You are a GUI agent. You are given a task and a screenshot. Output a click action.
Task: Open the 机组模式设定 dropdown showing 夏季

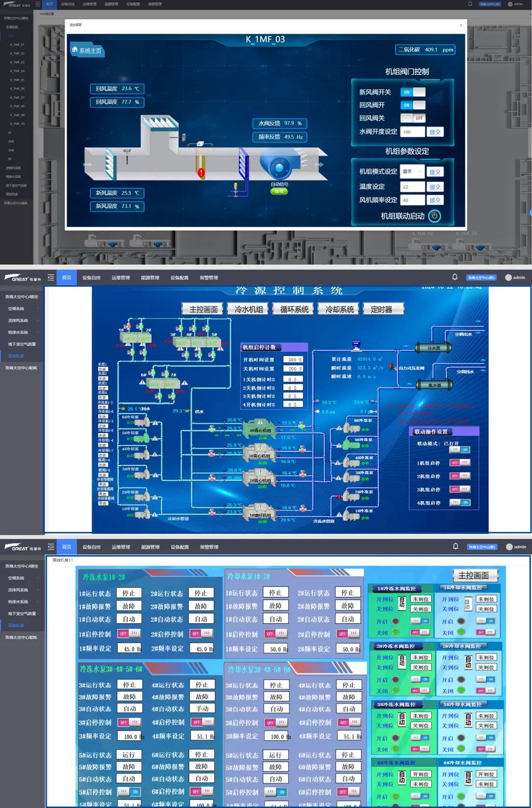pos(412,171)
